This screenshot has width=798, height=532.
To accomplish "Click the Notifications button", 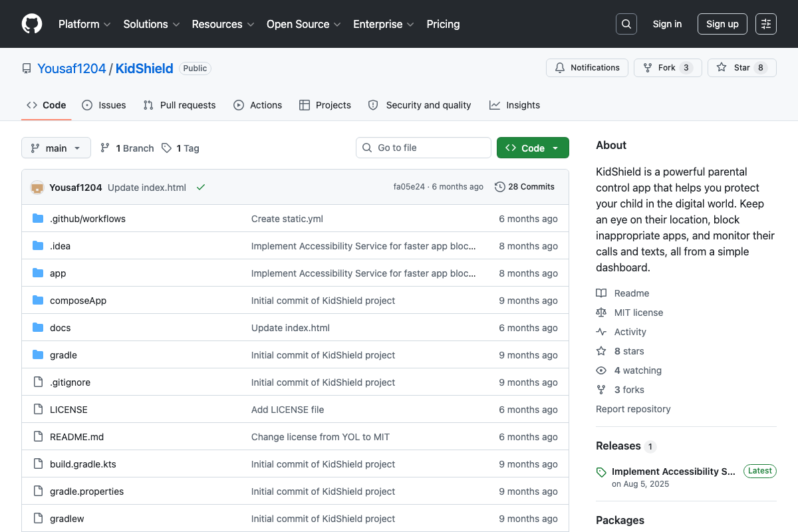I will click(x=587, y=68).
